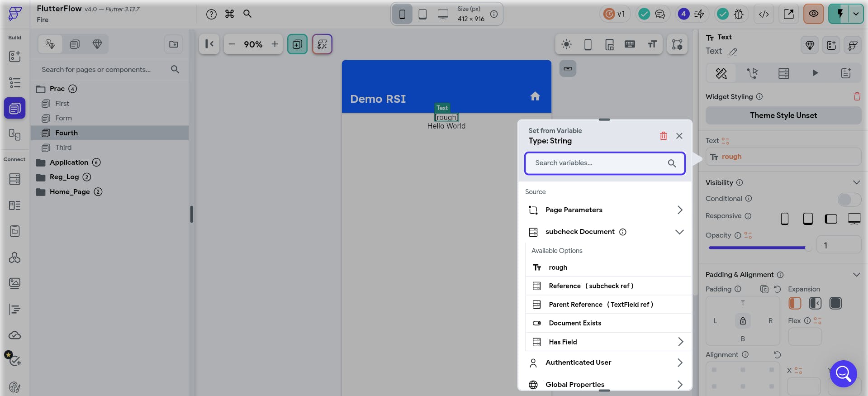Open the Has Field submenu
The image size is (868, 396).
pos(608,342)
